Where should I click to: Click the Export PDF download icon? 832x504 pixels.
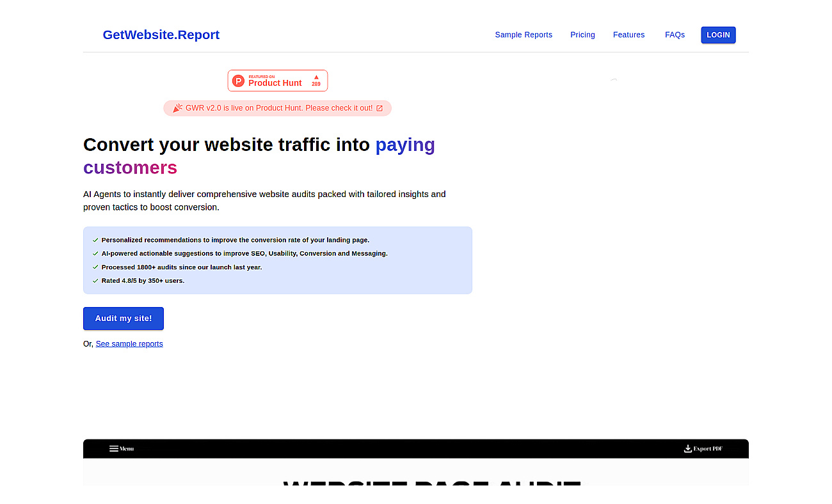[688, 448]
